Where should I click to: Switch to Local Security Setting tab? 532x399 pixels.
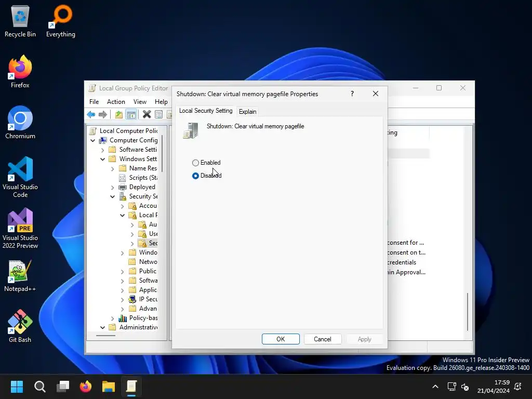coord(206,111)
